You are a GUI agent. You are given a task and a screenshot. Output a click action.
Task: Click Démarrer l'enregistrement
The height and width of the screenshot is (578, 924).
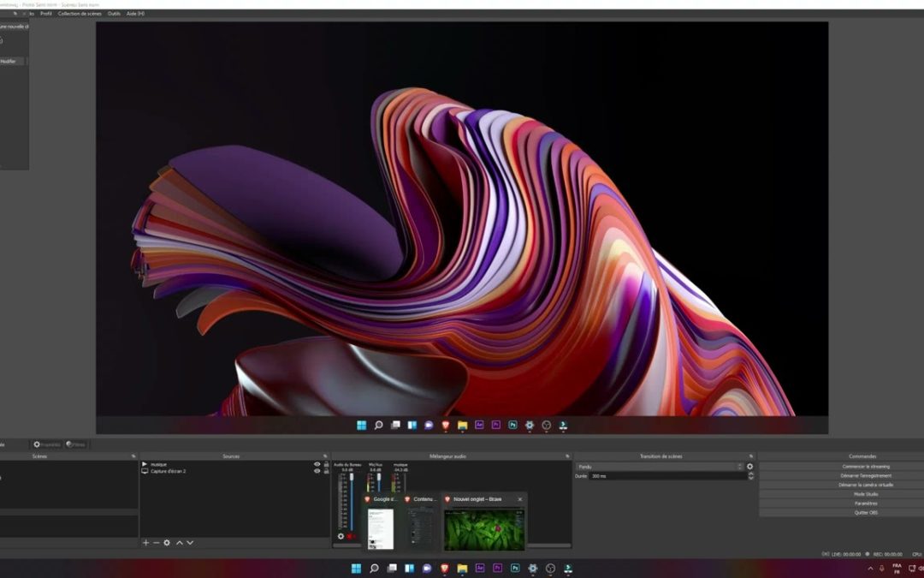point(866,475)
